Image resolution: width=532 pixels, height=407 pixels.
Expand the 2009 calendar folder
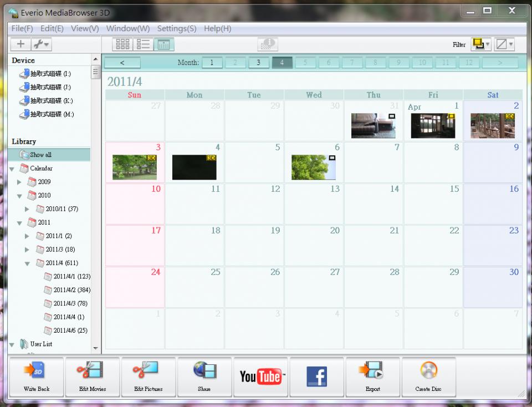pyautogui.click(x=20, y=182)
